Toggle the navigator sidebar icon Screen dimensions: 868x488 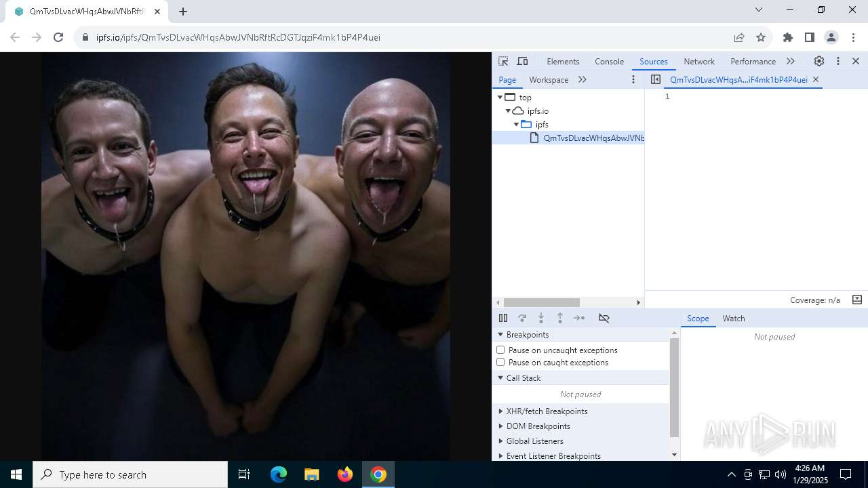click(x=656, y=79)
